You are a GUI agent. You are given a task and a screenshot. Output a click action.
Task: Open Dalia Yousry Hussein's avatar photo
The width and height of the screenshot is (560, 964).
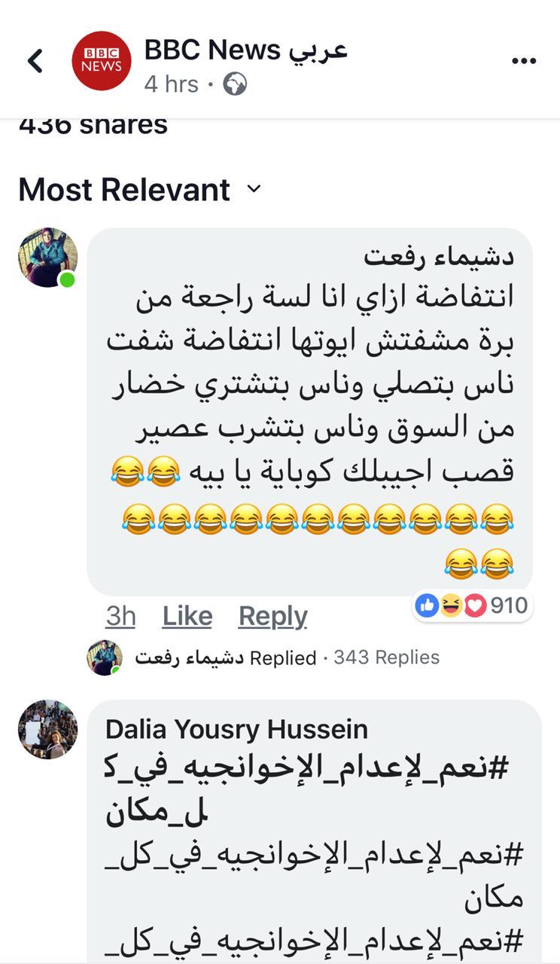(47, 729)
